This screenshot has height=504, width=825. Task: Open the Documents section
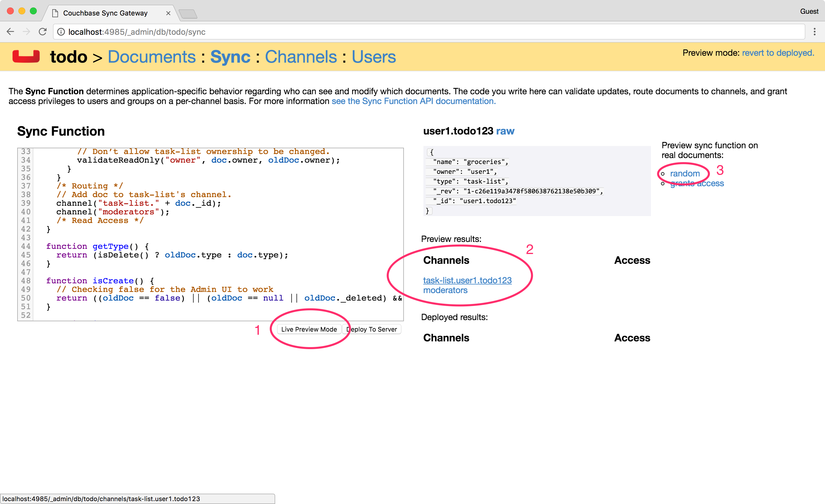point(151,57)
